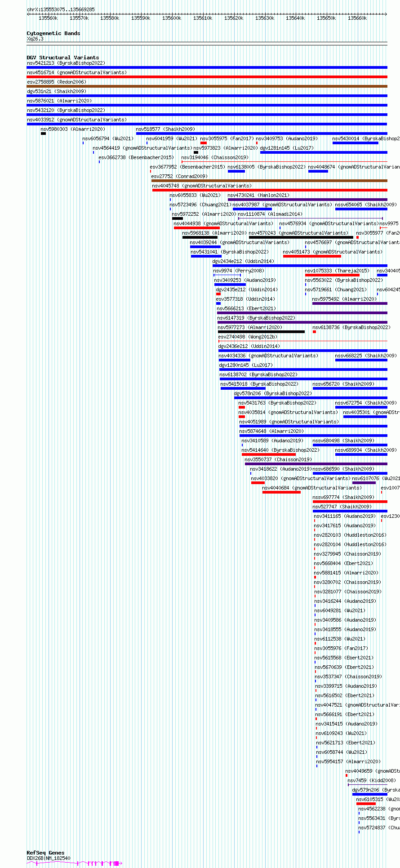Open the esv3662738 (Besenbacher2015) label
This screenshot has width=400, height=868.
136,158
